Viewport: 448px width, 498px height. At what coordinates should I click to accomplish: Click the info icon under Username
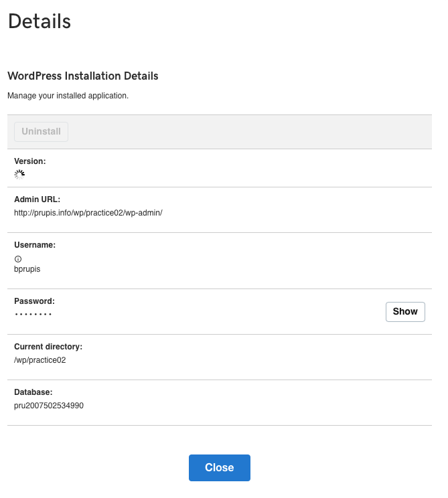point(18,258)
